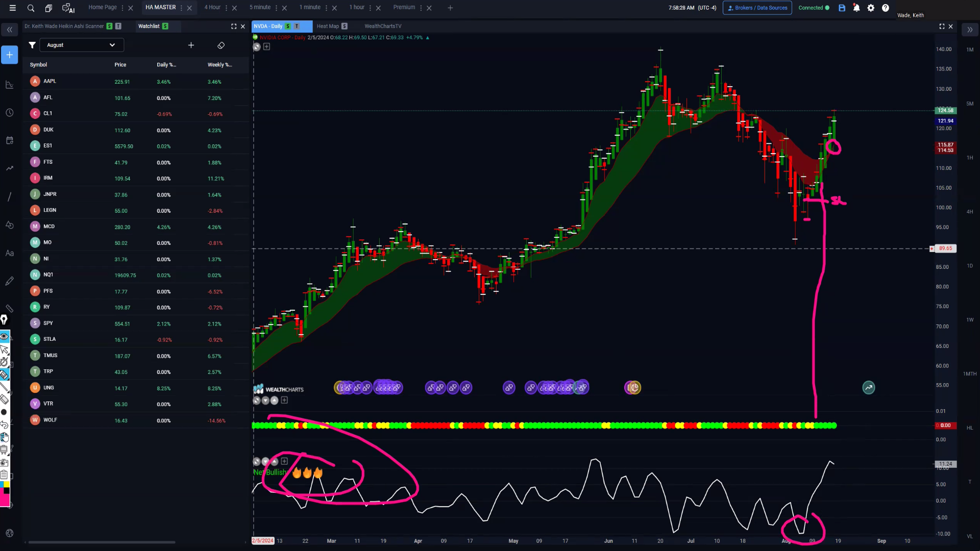This screenshot has width=980, height=551.
Task: Maximize the watchlist panel
Action: (234, 26)
